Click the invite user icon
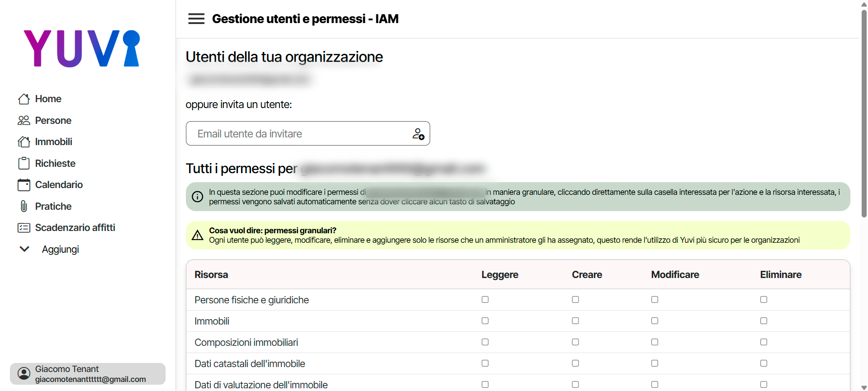Screen dimensions: 868x391 click(418, 134)
